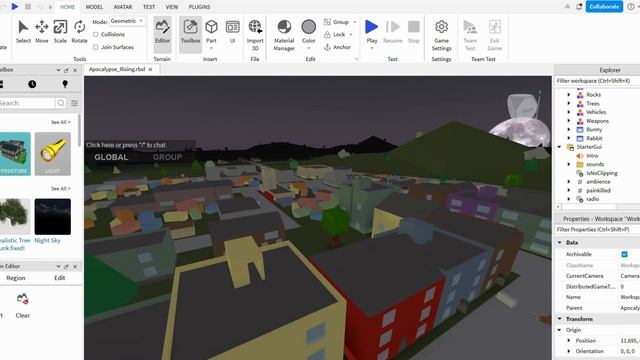
Task: Expand the sounds folder
Action: coord(569,164)
